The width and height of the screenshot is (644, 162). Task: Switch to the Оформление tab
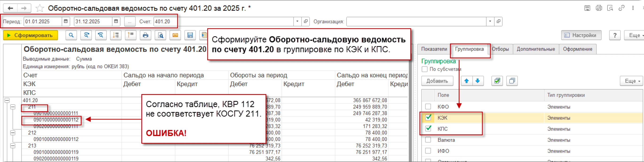[x=578, y=49]
